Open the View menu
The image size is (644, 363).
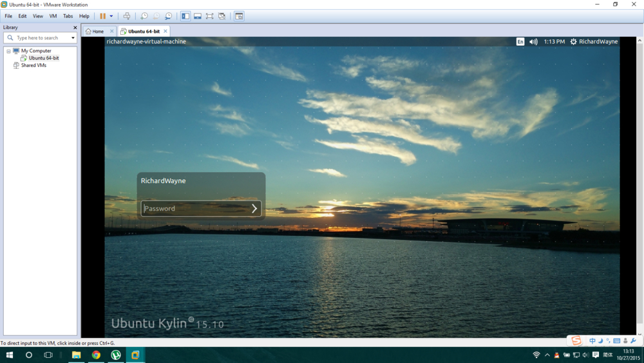click(x=38, y=16)
